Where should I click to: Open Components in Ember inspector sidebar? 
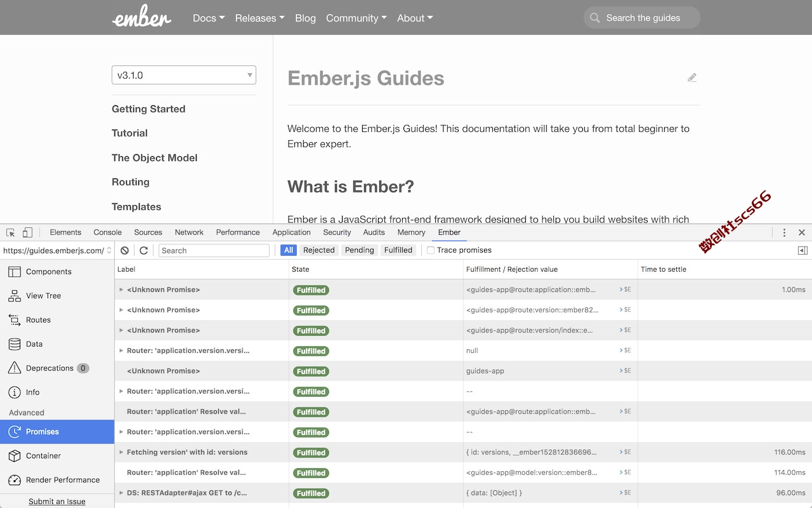coord(57,272)
